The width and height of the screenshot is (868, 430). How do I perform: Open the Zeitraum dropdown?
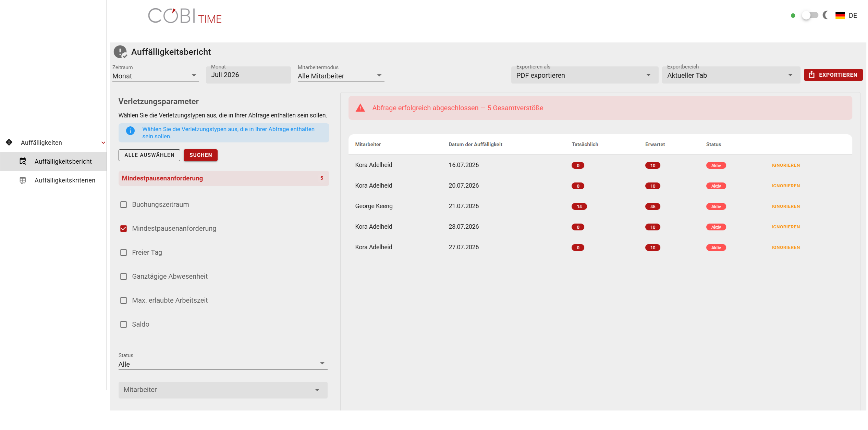[x=155, y=76]
